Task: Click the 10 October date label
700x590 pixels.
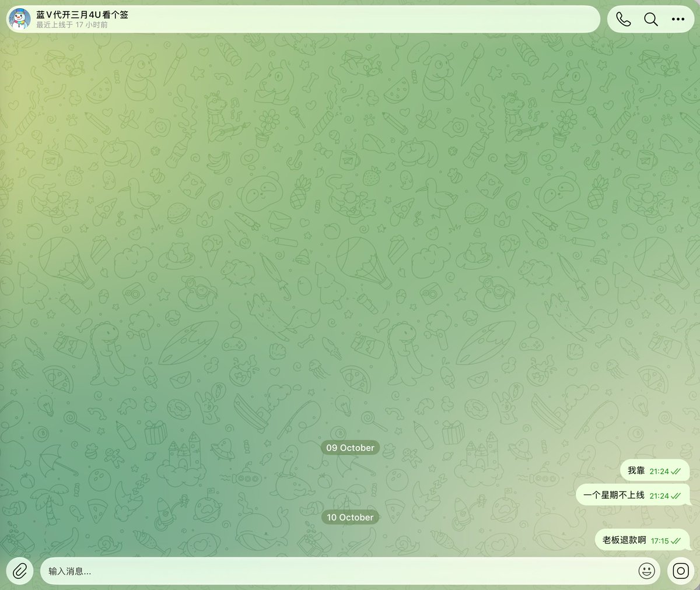Action: [x=350, y=517]
